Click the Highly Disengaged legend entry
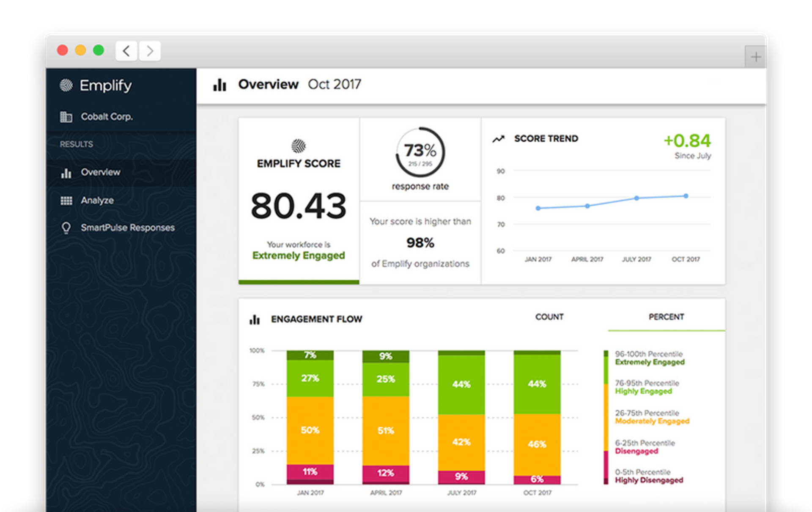Image resolution: width=812 pixels, height=512 pixels. (x=650, y=476)
